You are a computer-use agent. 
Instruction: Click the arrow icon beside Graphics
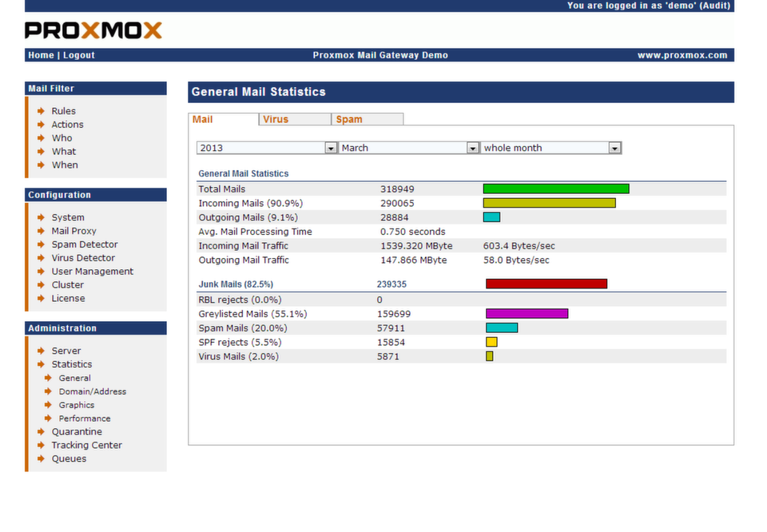pyautogui.click(x=48, y=405)
